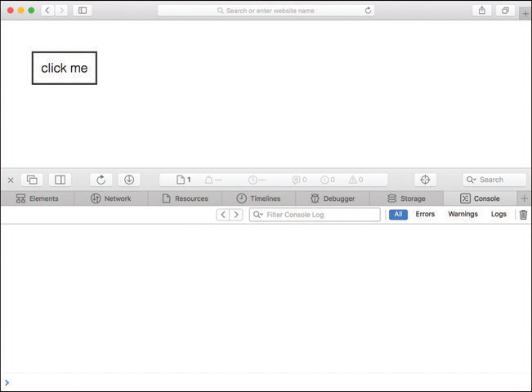
Task: Filter the console to Warnings only
Action: 463,215
